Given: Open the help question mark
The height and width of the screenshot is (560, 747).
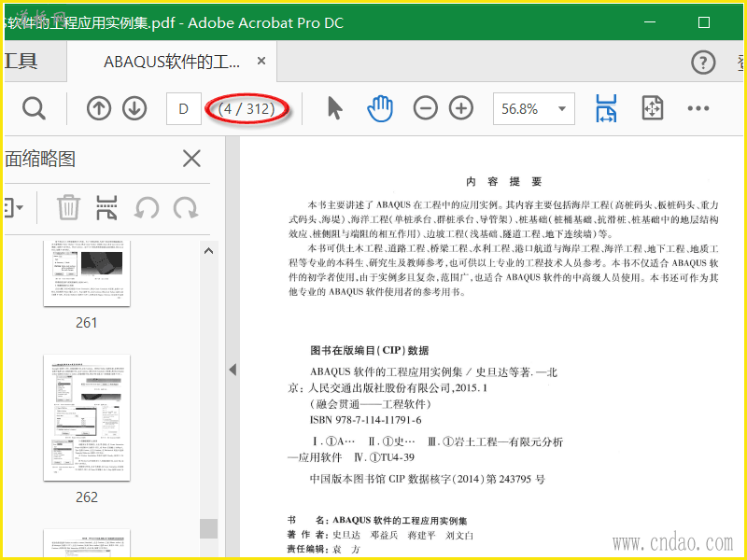Looking at the screenshot, I should tap(703, 62).
